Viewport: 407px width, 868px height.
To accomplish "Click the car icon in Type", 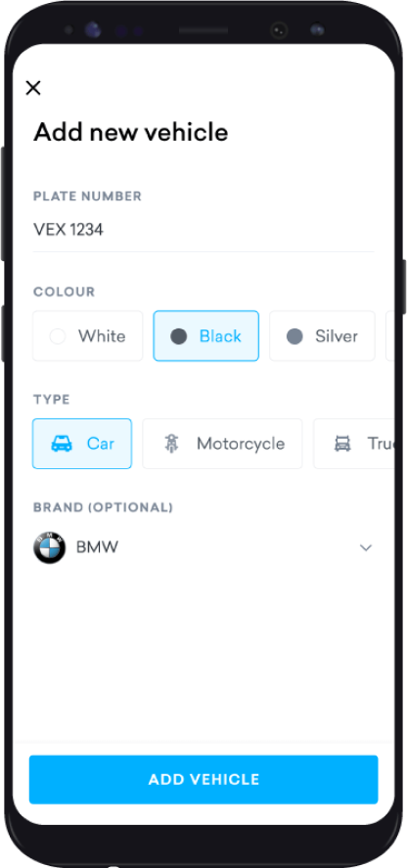I will [x=62, y=444].
